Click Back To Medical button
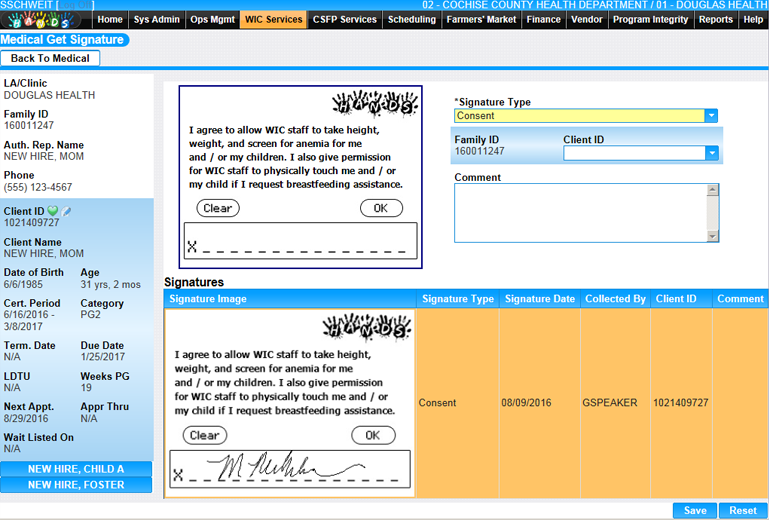 (x=50, y=59)
